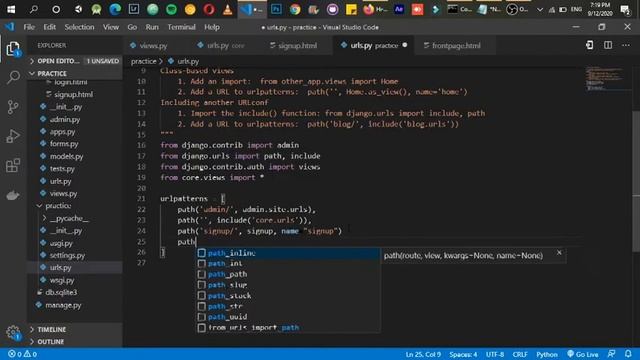Click Go Live in status bar
This screenshot has width=640, height=360.
582,354
